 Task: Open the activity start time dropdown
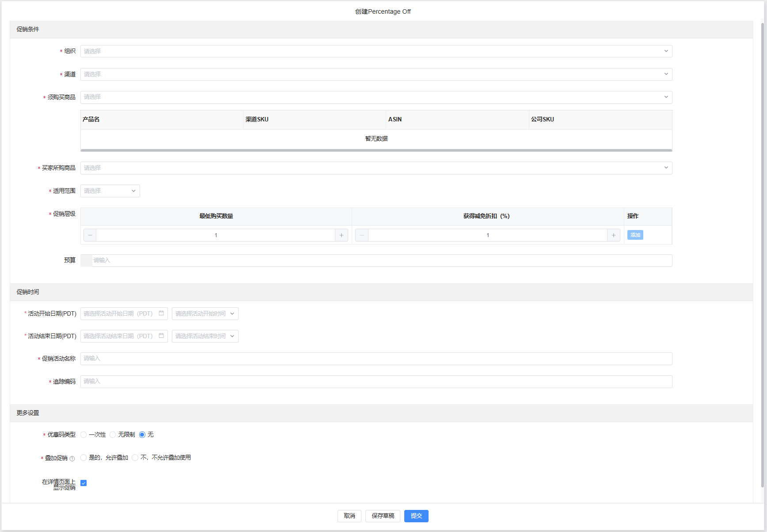point(205,313)
